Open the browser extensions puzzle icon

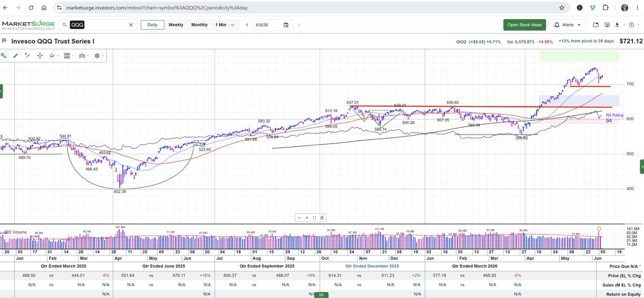click(x=605, y=8)
